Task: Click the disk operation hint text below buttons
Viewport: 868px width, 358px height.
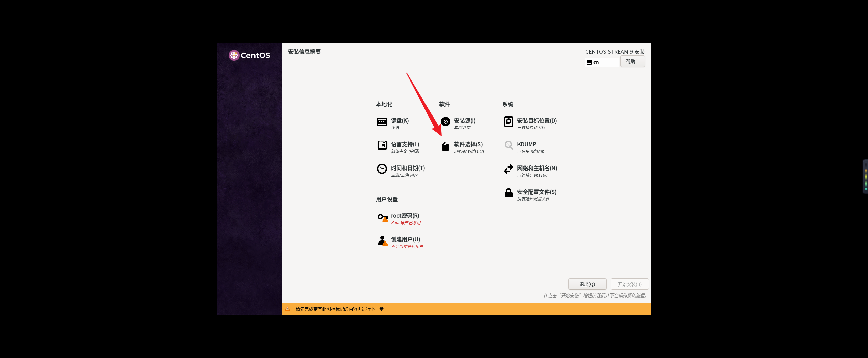Action: (596, 296)
